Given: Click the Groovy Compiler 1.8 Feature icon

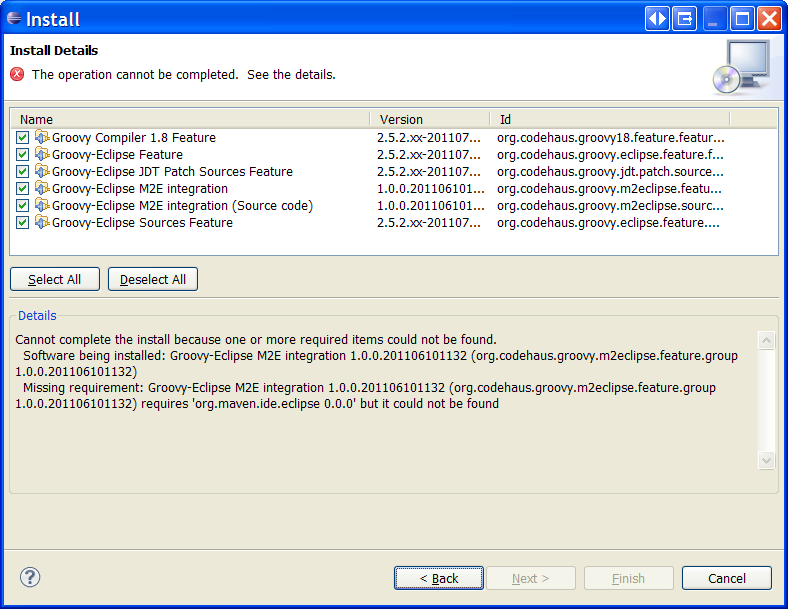Looking at the screenshot, I should (x=42, y=137).
